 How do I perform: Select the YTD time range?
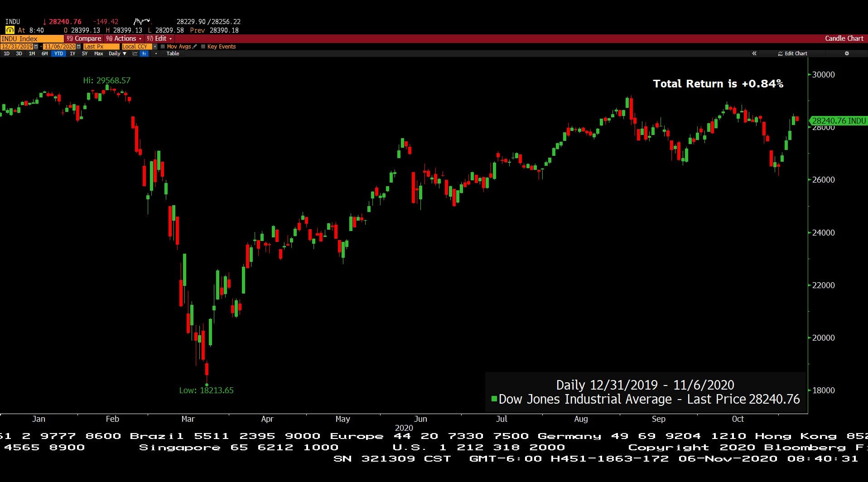[59, 53]
